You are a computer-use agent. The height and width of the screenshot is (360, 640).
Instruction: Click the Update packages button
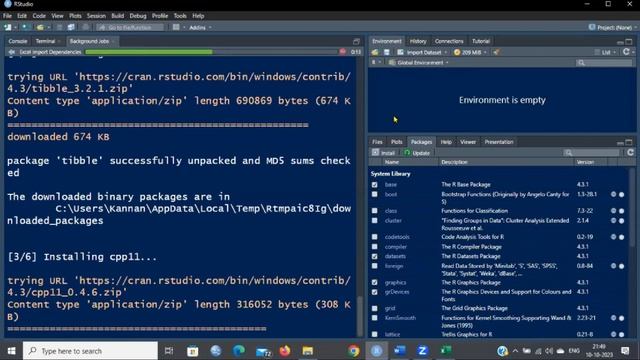[417, 153]
